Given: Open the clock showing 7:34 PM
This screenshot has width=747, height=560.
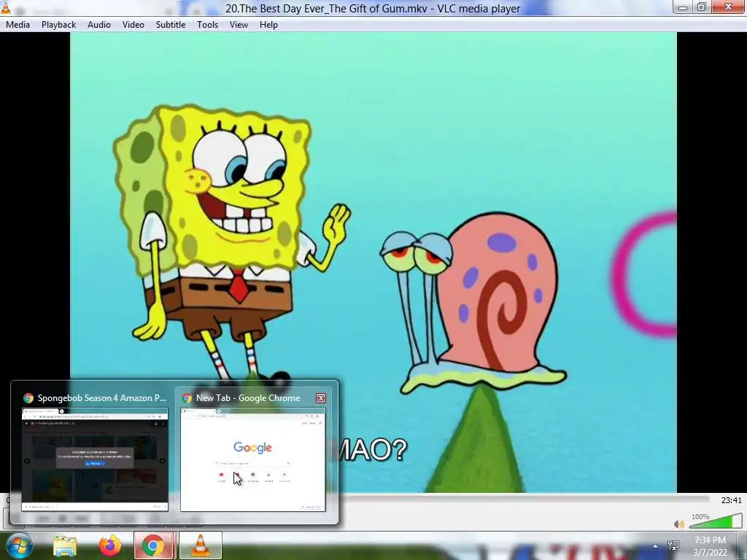Looking at the screenshot, I should click(x=710, y=546).
